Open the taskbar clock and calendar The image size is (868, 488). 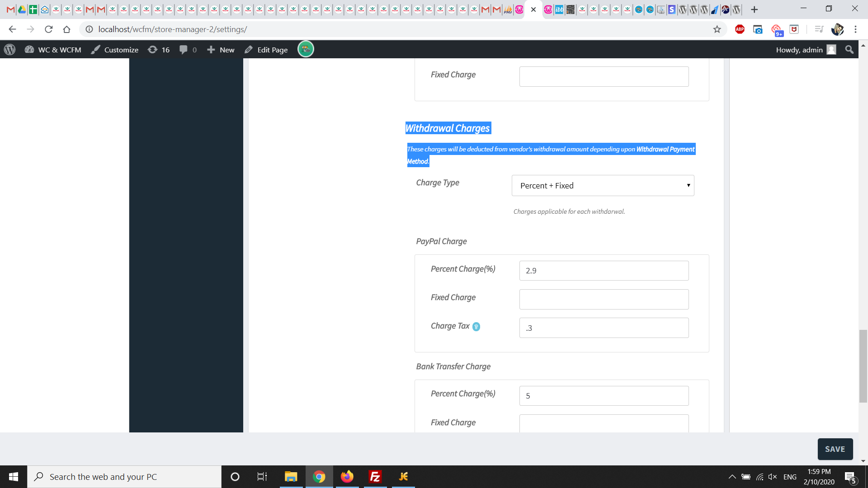[x=819, y=477]
